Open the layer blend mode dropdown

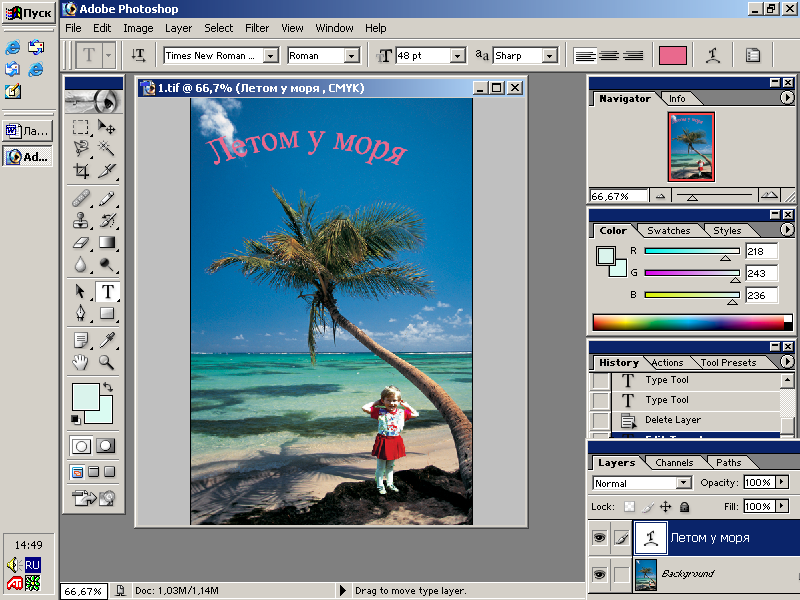684,483
